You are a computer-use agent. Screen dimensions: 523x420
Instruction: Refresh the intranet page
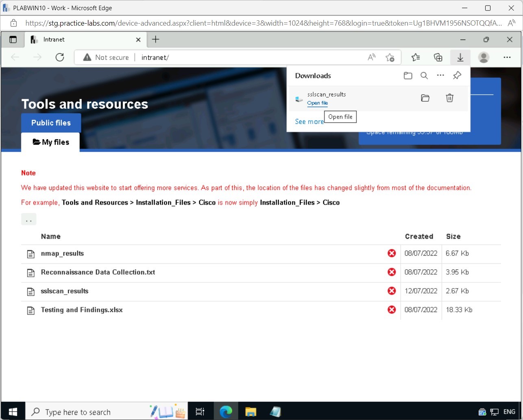[x=60, y=57]
